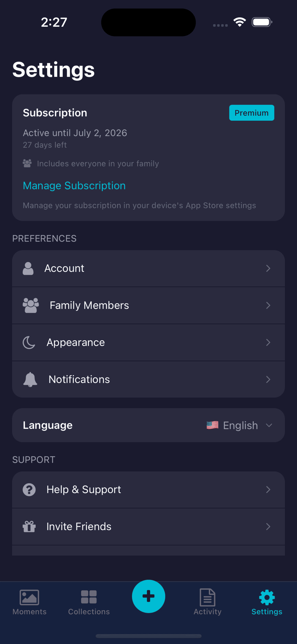Viewport: 297px width, 644px height.
Task: Open Account via its chevron arrow
Action: (x=268, y=268)
